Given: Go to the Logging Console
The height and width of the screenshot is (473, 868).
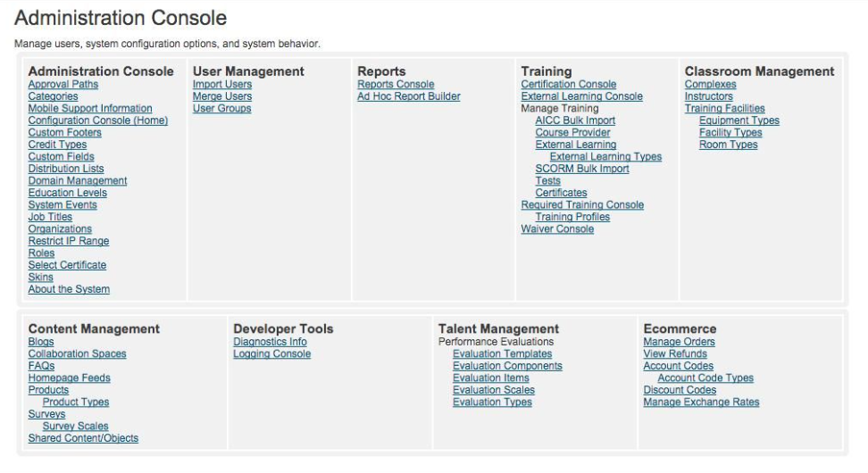Looking at the screenshot, I should coord(271,354).
